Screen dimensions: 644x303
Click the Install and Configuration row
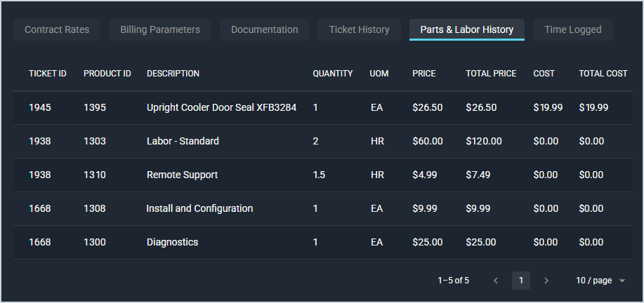click(199, 209)
